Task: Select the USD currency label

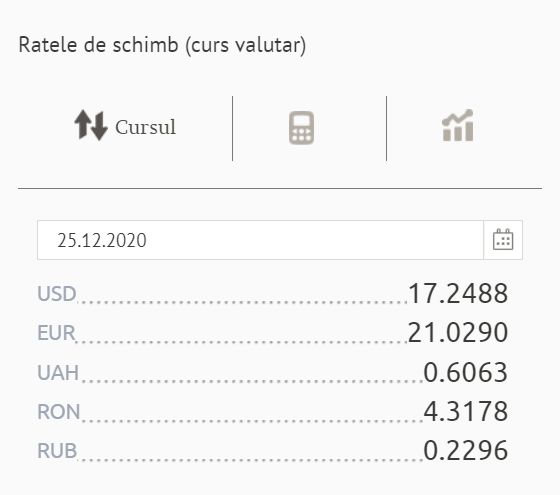Action: click(57, 294)
